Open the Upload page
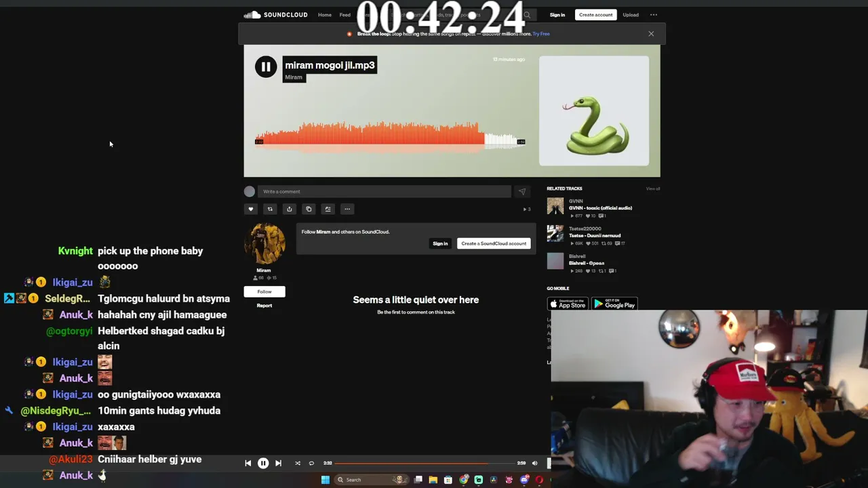 [631, 15]
